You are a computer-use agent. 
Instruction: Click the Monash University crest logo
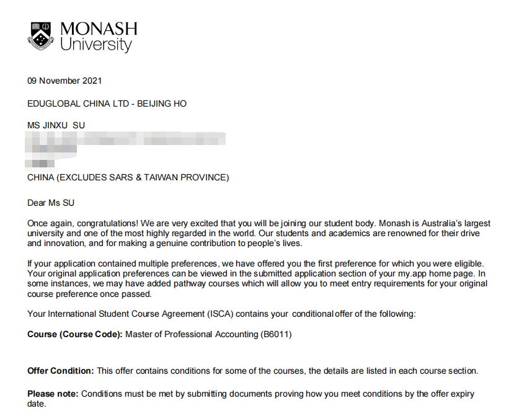(x=41, y=35)
